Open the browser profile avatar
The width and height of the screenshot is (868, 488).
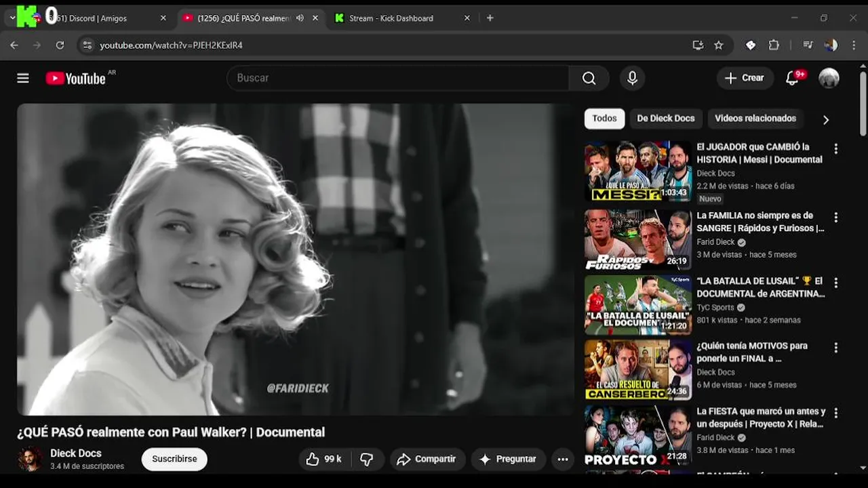coord(831,45)
